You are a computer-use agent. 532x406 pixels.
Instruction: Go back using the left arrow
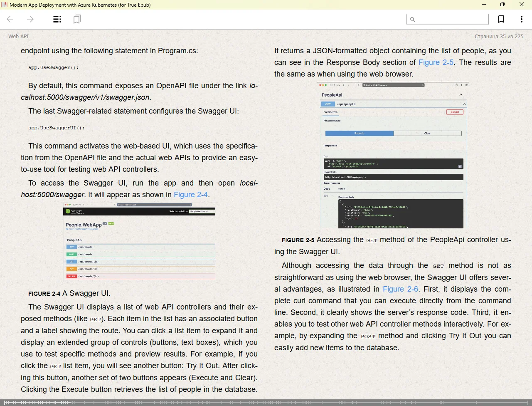click(x=10, y=19)
